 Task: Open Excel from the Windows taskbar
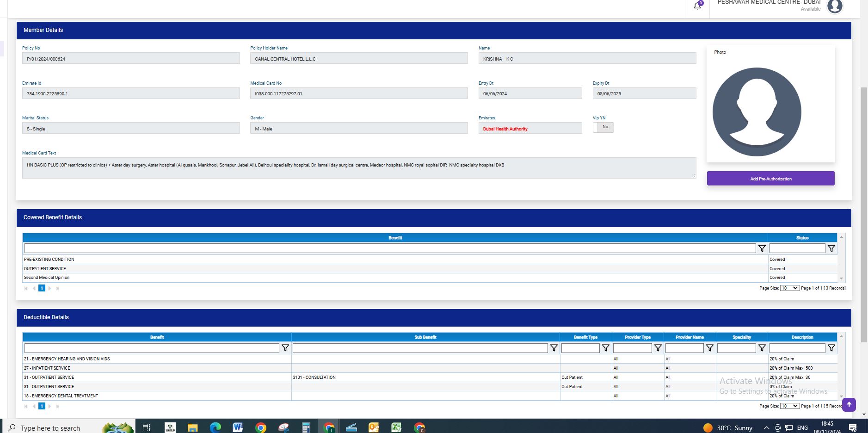pos(396,427)
